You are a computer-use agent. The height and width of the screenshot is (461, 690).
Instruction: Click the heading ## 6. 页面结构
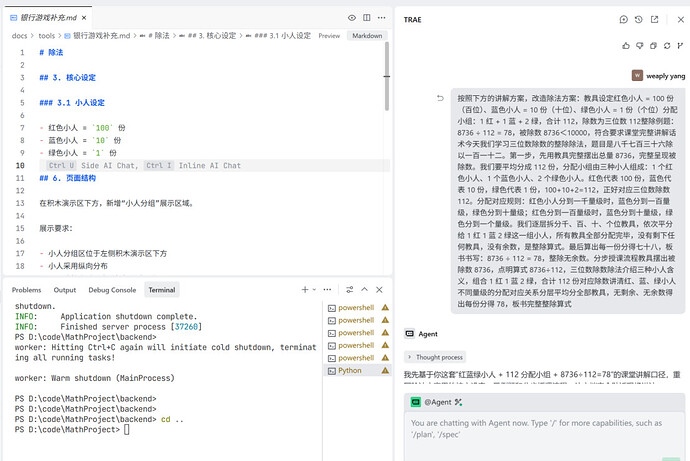[x=67, y=178]
